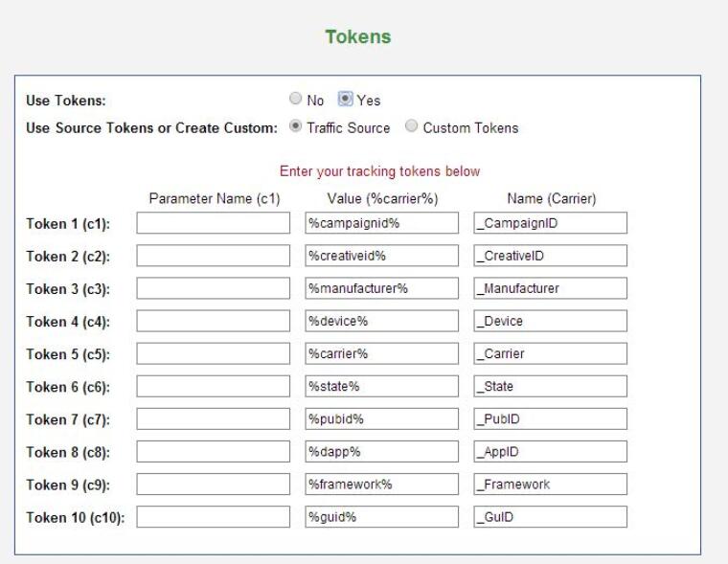Select the 'No' Use Tokens radio button
728x564 pixels.
(x=296, y=100)
